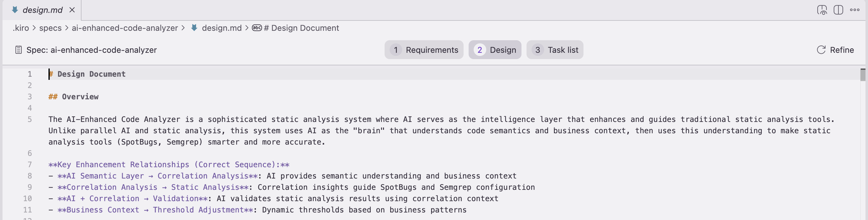The image size is (868, 220).
Task: Go to the Task list step
Action: [555, 50]
